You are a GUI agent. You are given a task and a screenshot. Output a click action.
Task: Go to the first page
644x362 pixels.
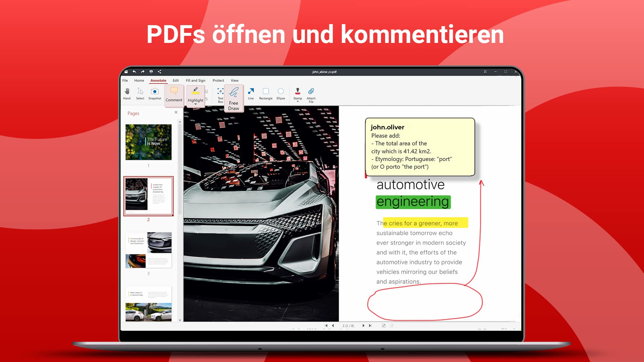pos(326,325)
